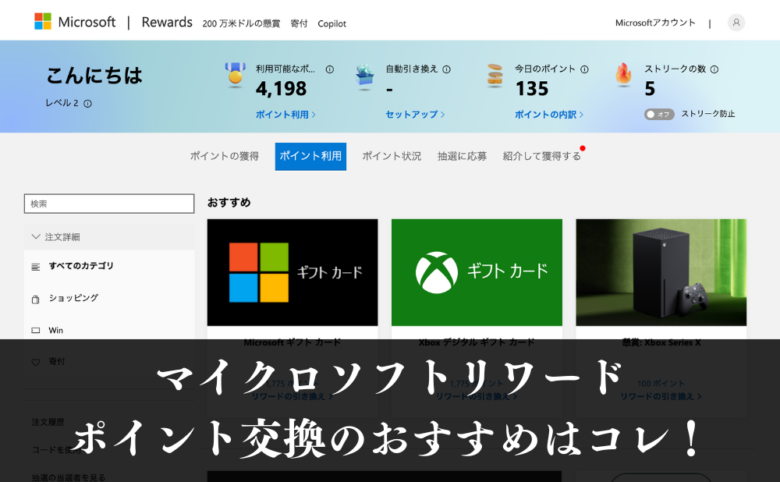Open the Xbox Series X console thumbnail
Image resolution: width=780 pixels, height=482 pixels.
661,272
